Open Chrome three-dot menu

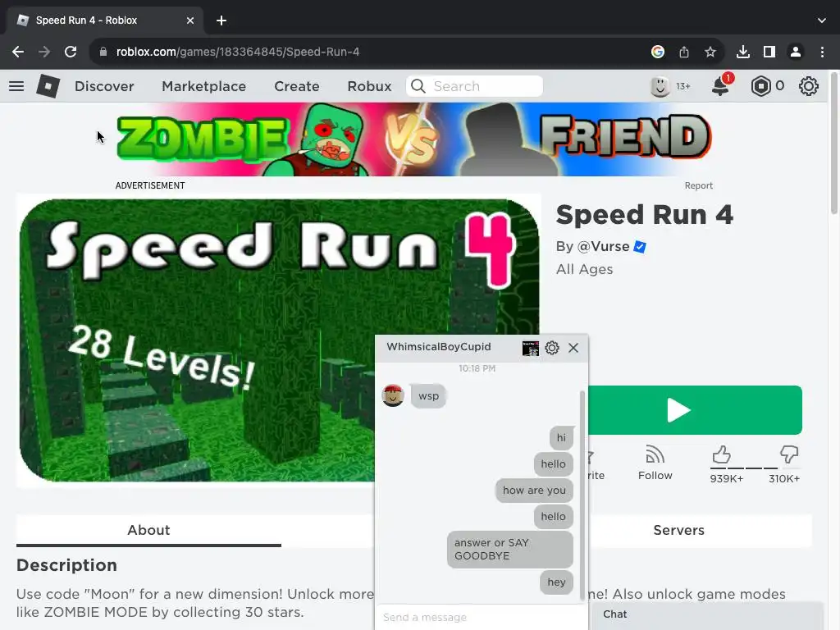[x=822, y=52]
